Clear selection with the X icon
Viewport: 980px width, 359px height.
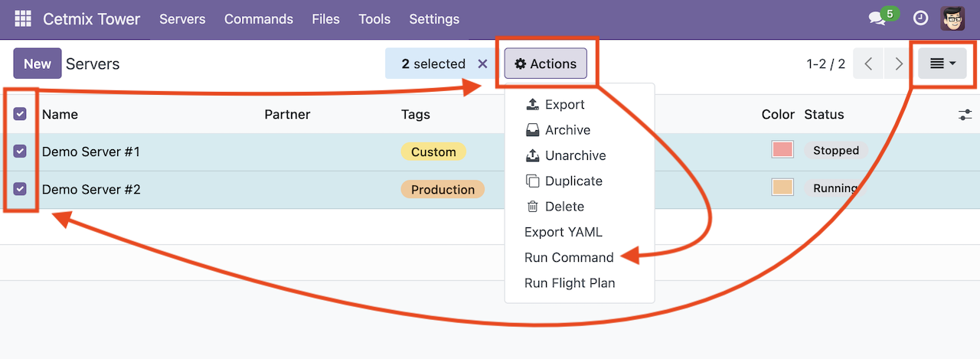(482, 64)
